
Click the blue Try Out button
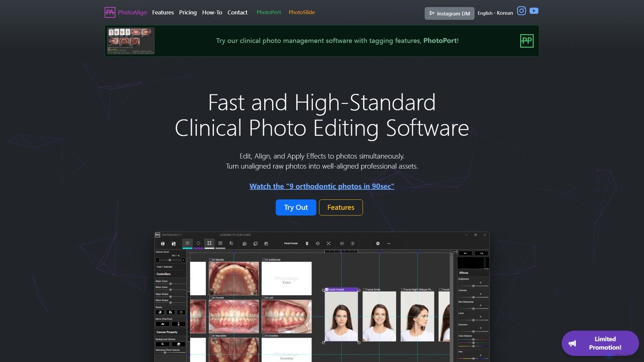point(296,207)
